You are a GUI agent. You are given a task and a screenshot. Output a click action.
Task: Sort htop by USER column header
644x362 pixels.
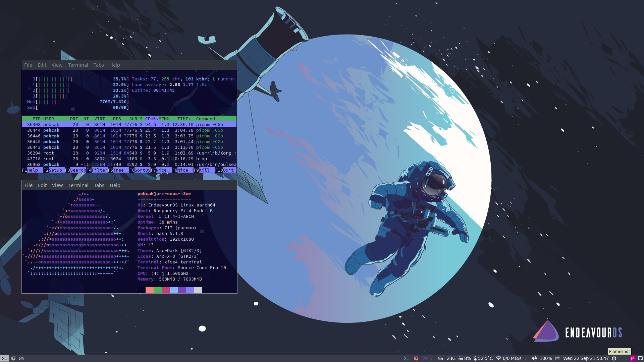coord(49,119)
